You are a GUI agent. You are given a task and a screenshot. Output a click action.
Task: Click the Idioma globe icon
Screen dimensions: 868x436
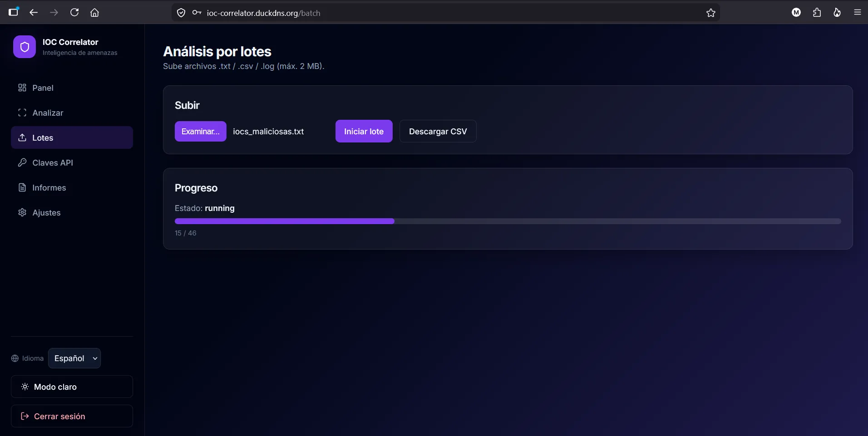[15, 358]
